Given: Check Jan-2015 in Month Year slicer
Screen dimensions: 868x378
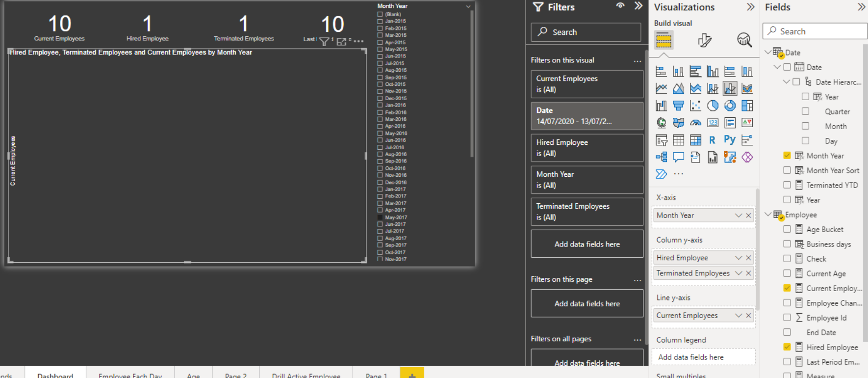Looking at the screenshot, I should pyautogui.click(x=380, y=21).
